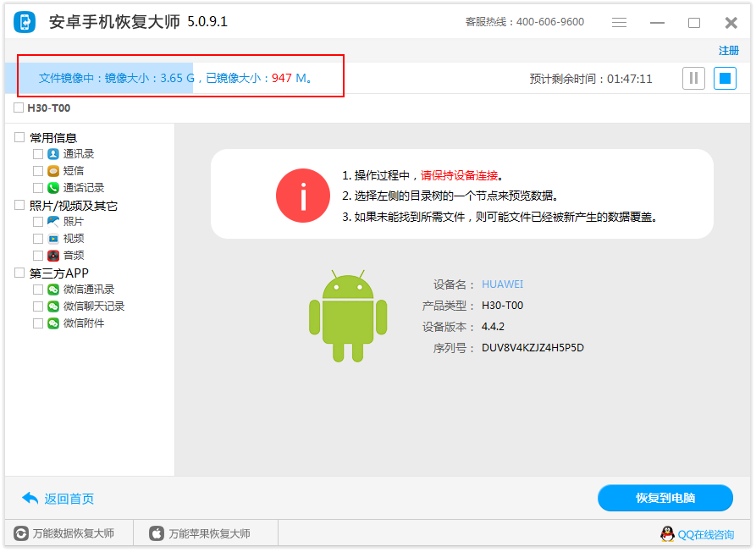
Task: Tick the 微信通讯录 checkbox
Action: click(x=38, y=290)
